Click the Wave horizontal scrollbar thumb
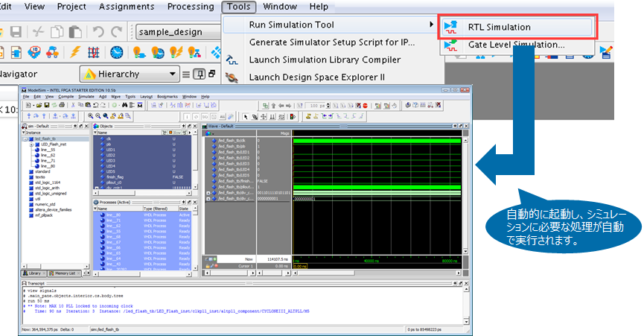 tap(325, 273)
